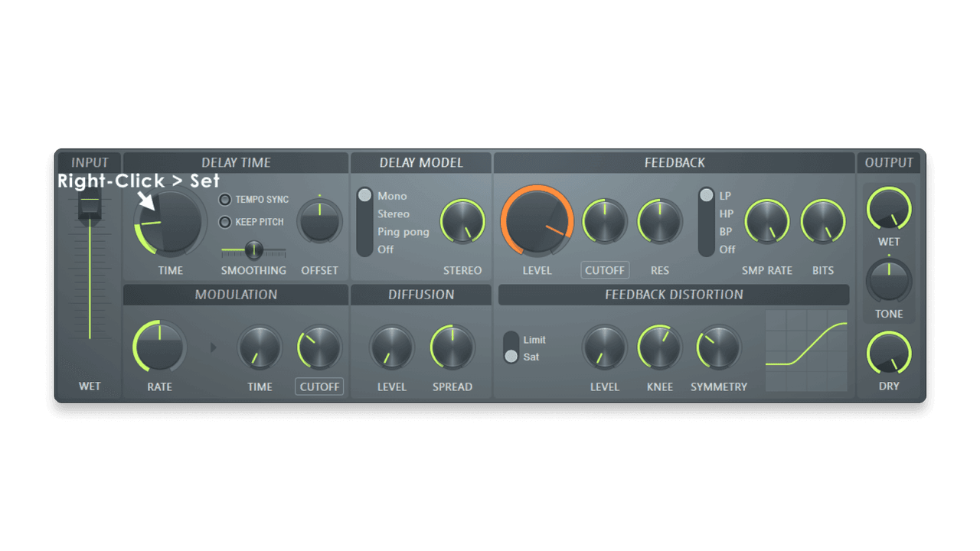Toggle KEEP PITCH on
Image resolution: width=980 pixels, height=551 pixels.
point(225,222)
